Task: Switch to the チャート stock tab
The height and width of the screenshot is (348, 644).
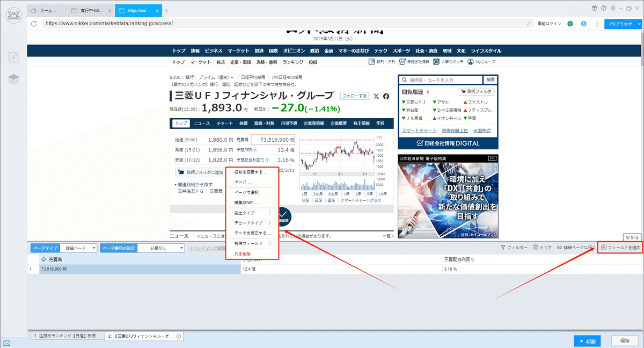Action: coord(225,123)
